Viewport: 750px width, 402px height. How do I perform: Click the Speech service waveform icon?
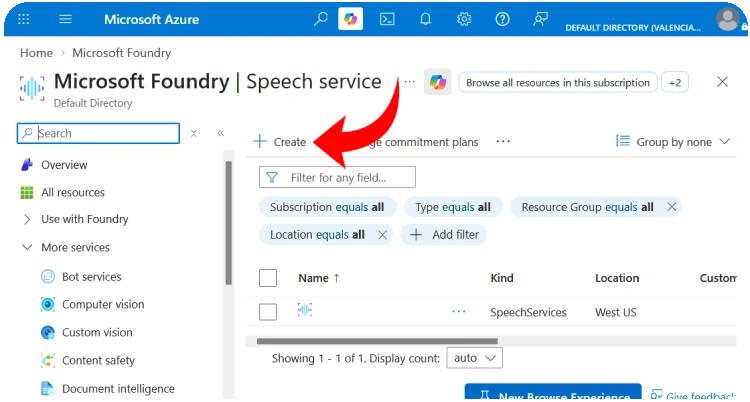click(x=32, y=88)
